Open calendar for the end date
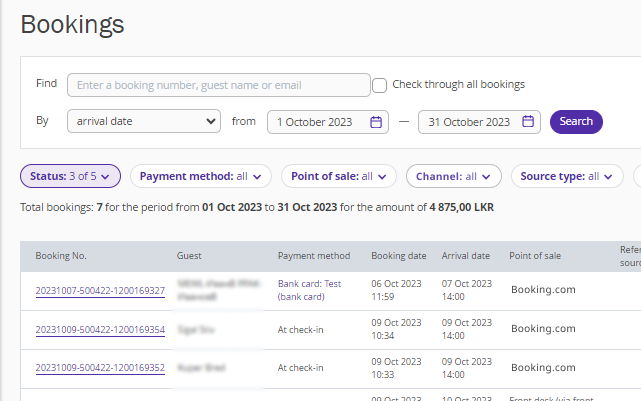 528,122
